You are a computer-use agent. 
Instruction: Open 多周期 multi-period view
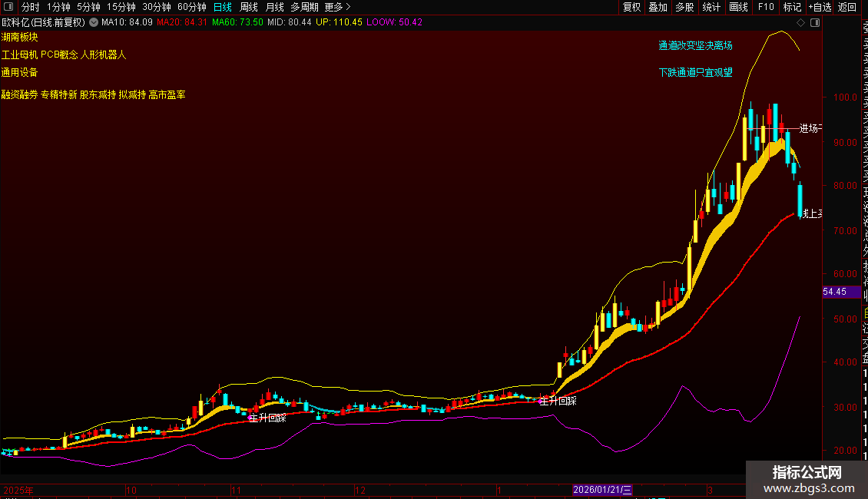[x=304, y=7]
